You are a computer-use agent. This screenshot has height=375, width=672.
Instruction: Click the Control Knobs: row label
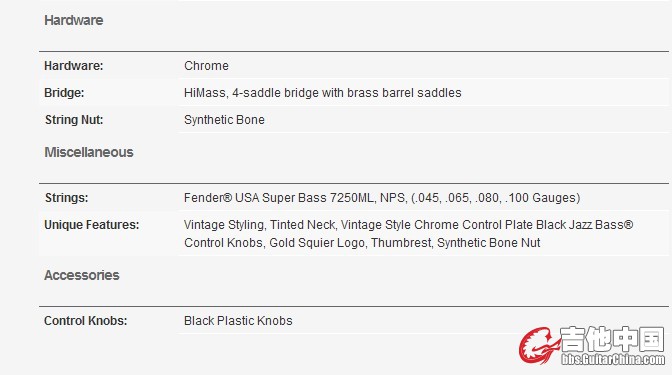[x=86, y=321]
